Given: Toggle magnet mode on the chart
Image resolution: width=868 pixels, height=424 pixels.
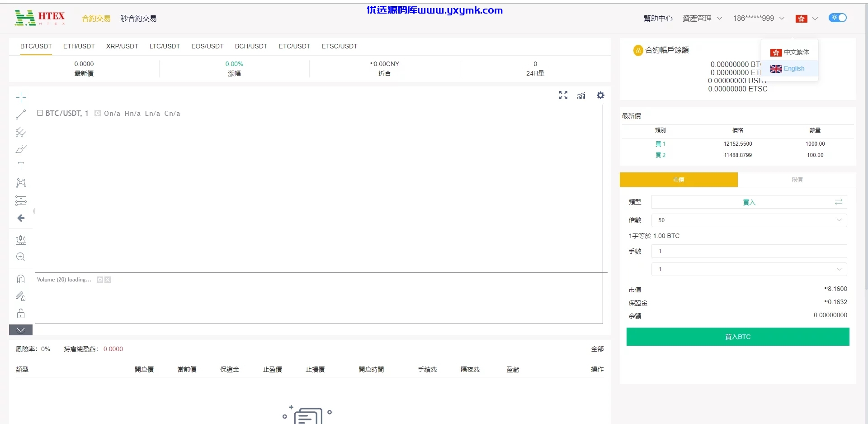Looking at the screenshot, I should [x=21, y=279].
